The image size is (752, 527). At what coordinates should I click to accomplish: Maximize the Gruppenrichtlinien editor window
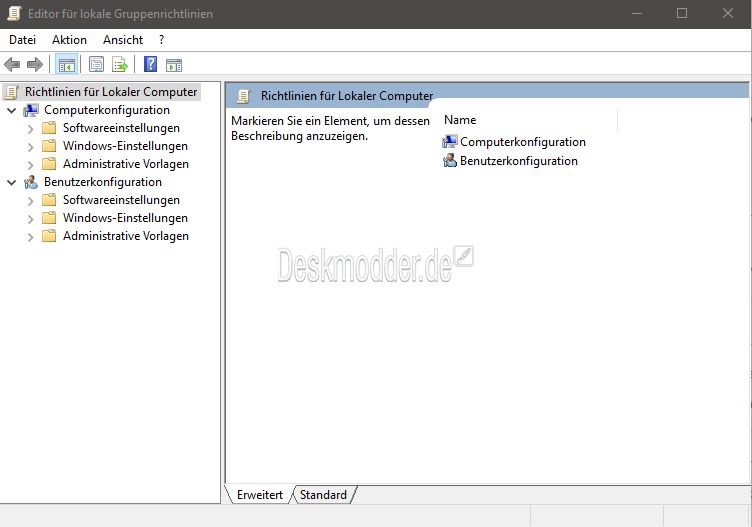[682, 13]
